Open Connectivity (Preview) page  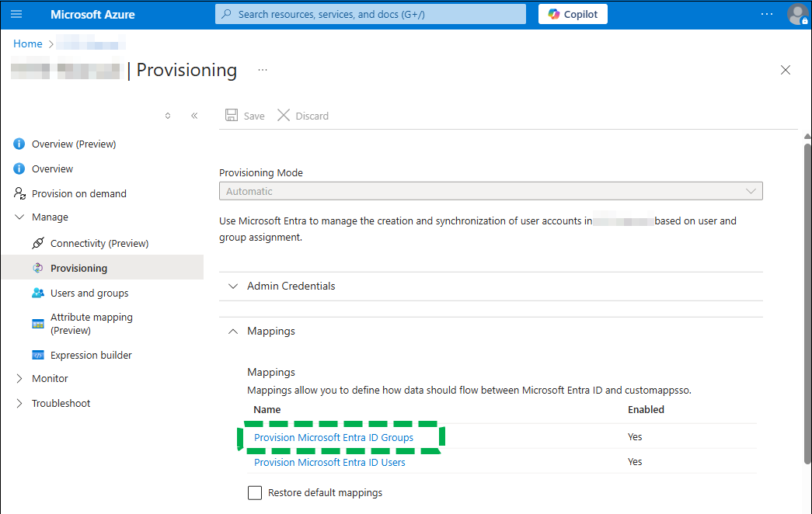(x=99, y=243)
